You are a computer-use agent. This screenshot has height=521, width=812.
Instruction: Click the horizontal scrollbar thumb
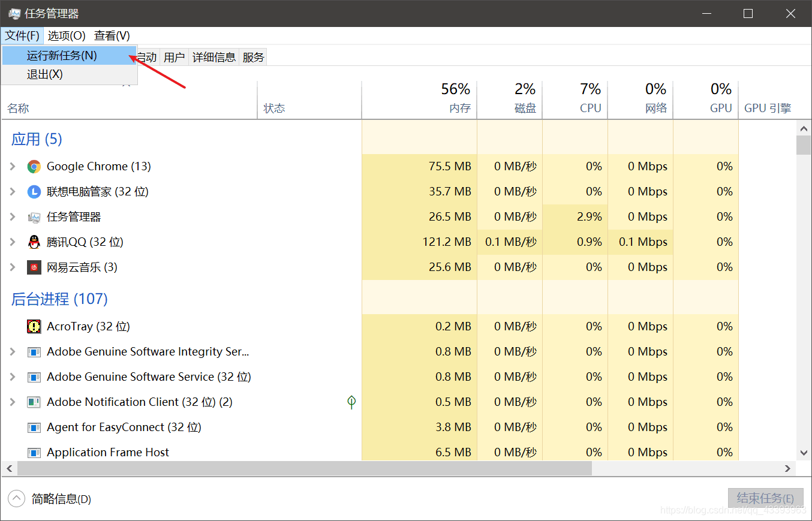pyautogui.click(x=305, y=468)
